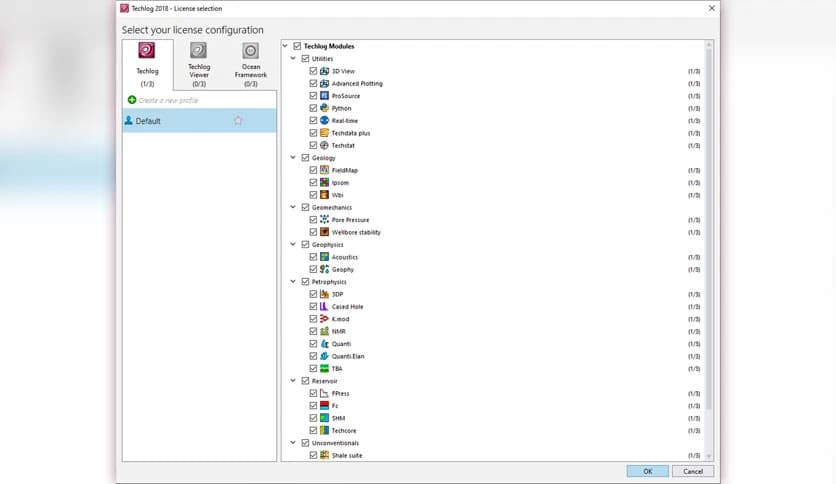Click the Wbi module icon
The height and width of the screenshot is (484, 836).
(x=324, y=195)
